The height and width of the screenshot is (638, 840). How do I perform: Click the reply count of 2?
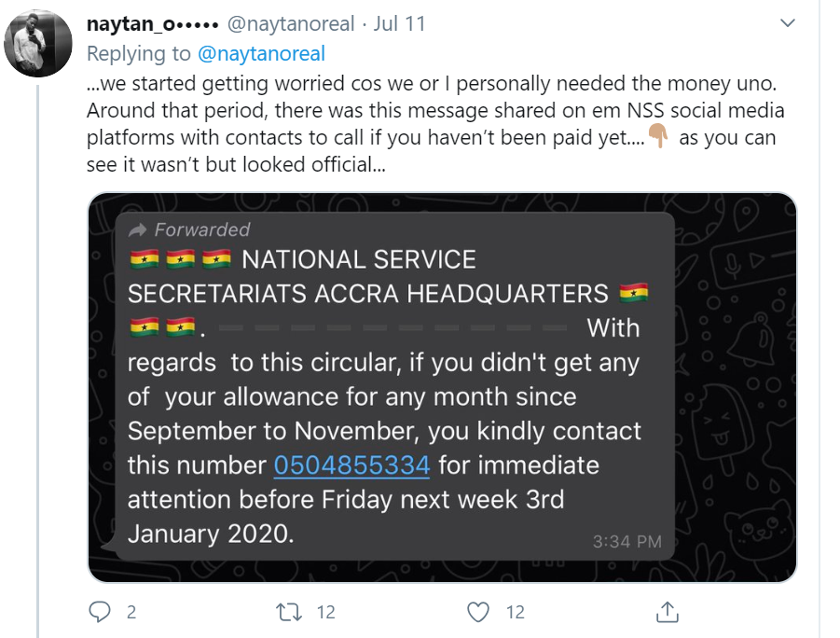(131, 612)
